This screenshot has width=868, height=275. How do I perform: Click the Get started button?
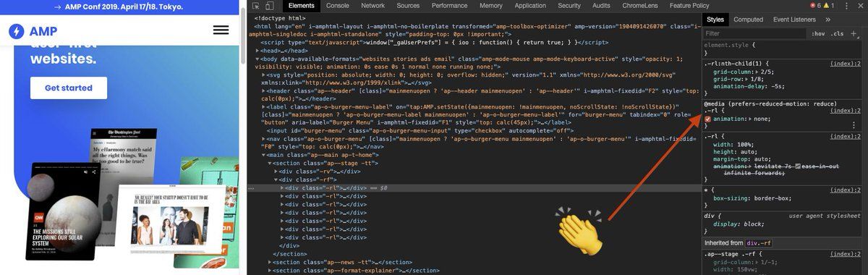click(69, 88)
